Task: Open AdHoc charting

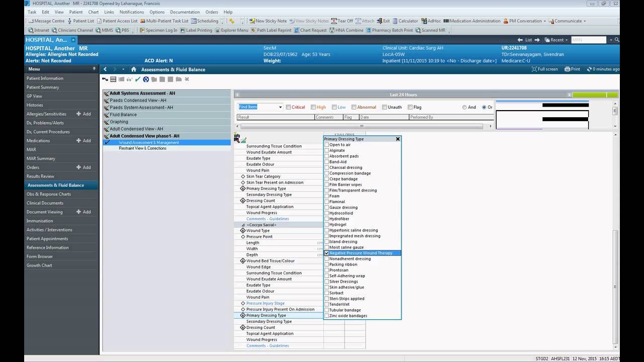Action: tap(431, 21)
